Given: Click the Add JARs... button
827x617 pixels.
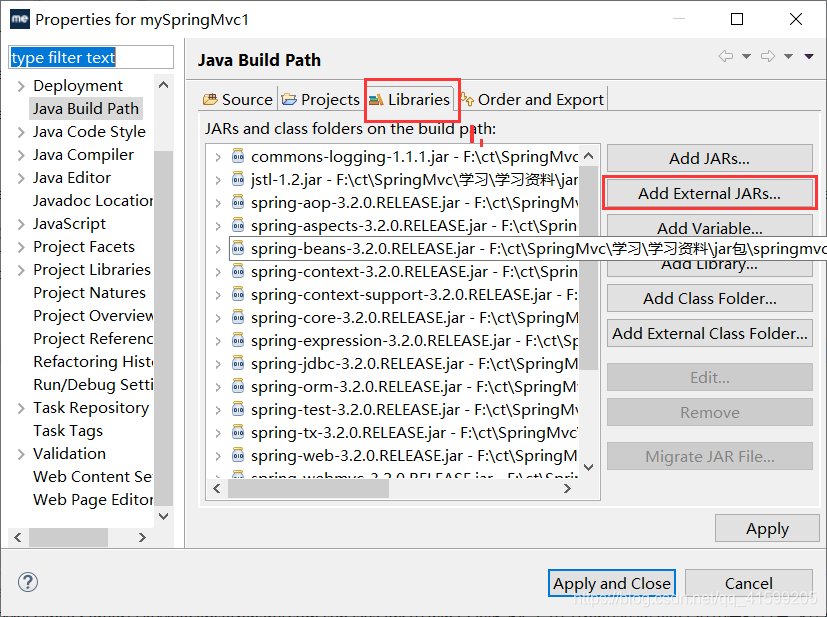Looking at the screenshot, I should click(709, 158).
